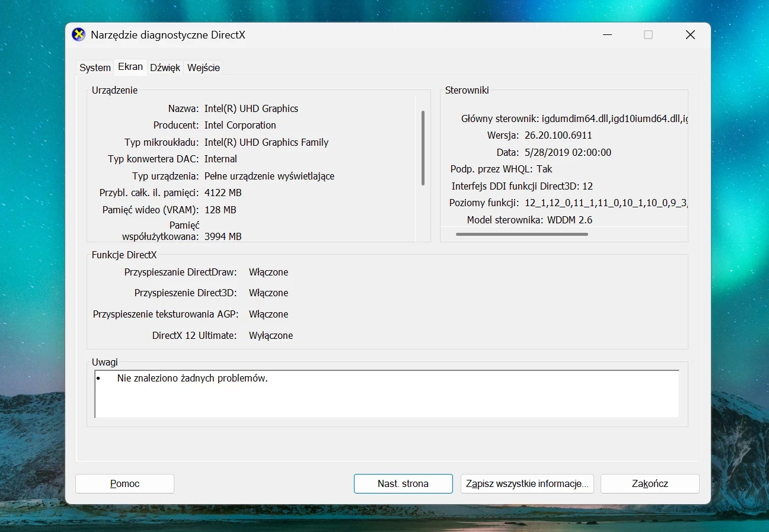Viewport: 769px width, 532px height.
Task: Click Włączone next to Przyspieszenie Direct3D
Action: (x=269, y=293)
